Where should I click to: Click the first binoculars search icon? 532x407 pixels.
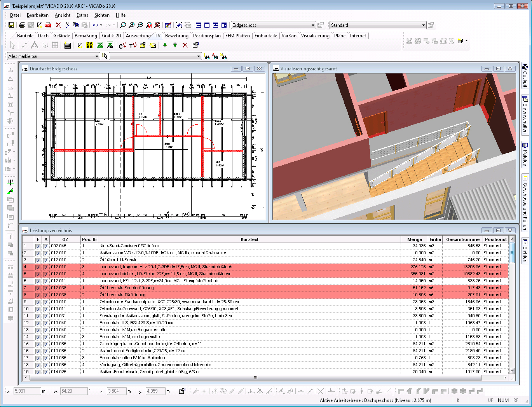[207, 56]
